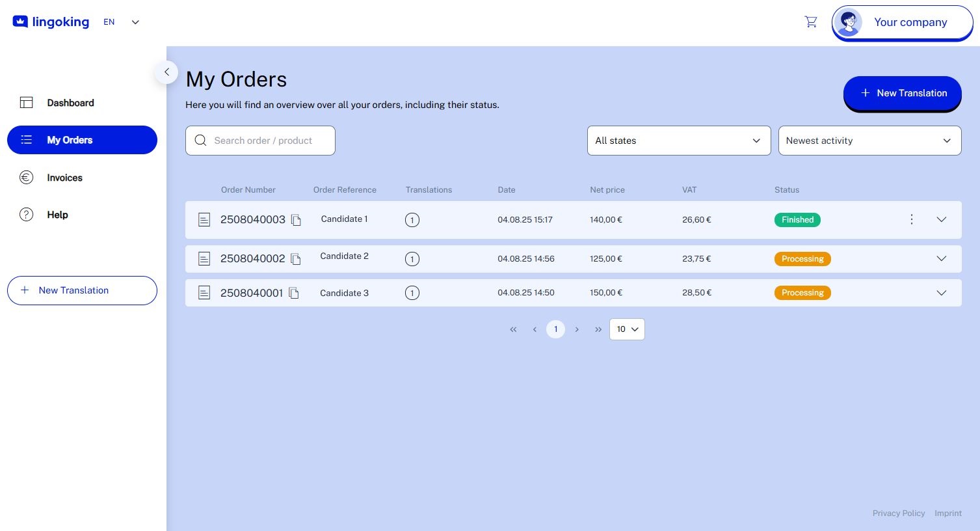The width and height of the screenshot is (980, 531).
Task: Open the three-dot menu on the Finished order
Action: coord(911,219)
